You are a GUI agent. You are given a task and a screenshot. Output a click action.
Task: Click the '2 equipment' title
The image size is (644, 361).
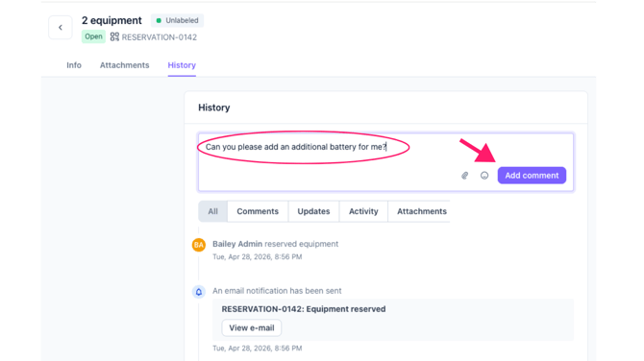click(x=111, y=20)
